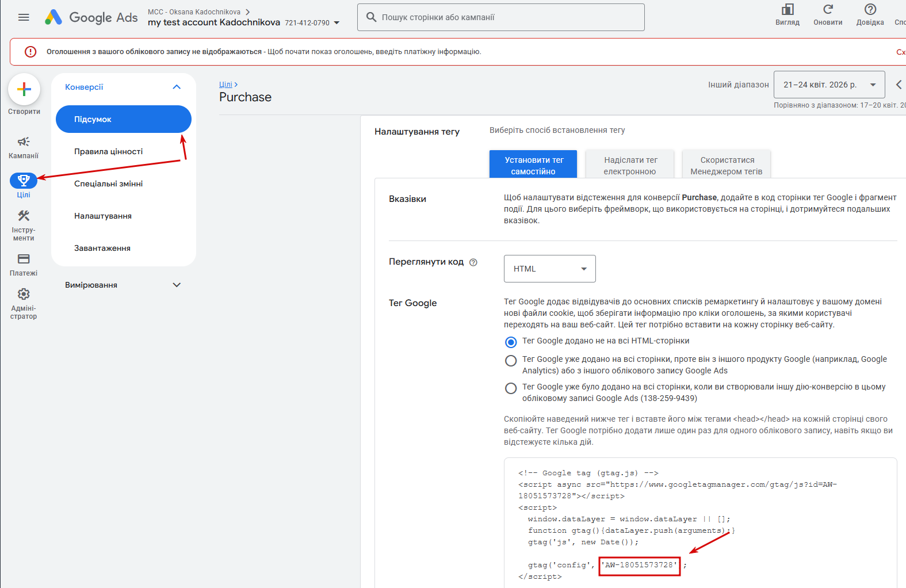Open the Довідка help icon
Screen dimensions: 906x588
point(870,9)
